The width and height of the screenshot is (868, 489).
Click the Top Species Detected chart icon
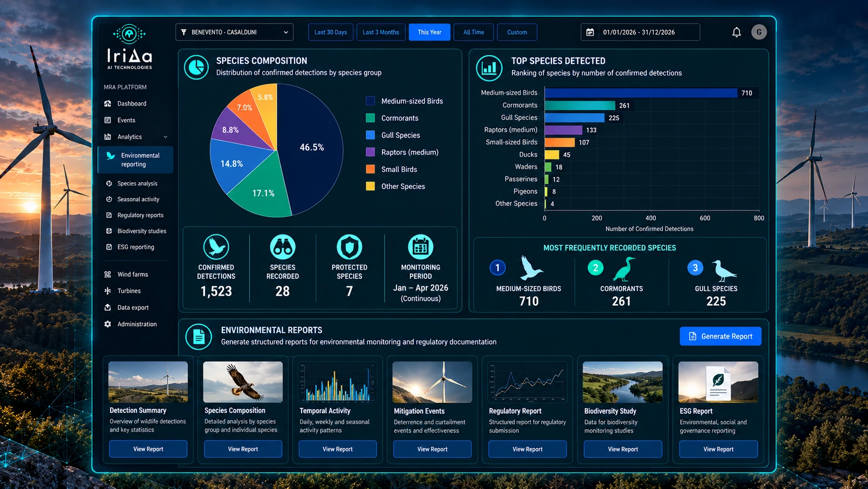489,68
